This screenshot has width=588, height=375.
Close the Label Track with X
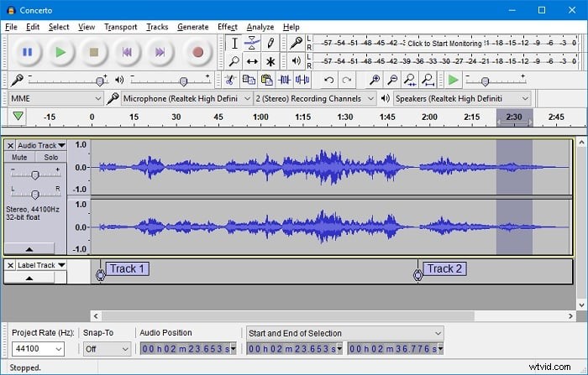(10, 265)
